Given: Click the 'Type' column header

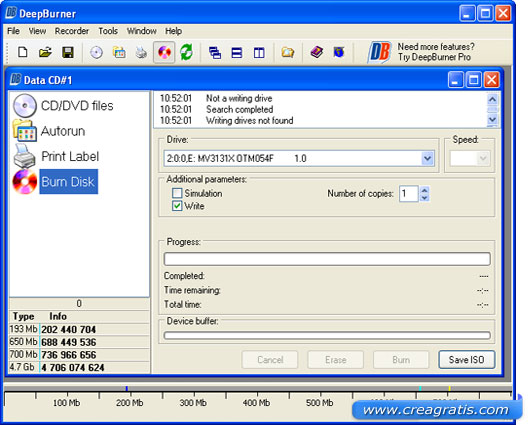Looking at the screenshot, I should click(23, 316).
